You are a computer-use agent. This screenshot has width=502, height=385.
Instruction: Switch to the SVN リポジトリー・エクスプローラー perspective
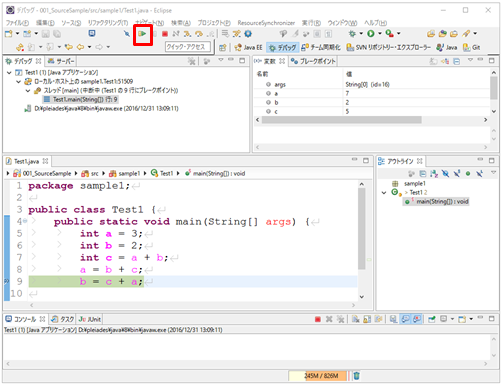click(x=389, y=48)
